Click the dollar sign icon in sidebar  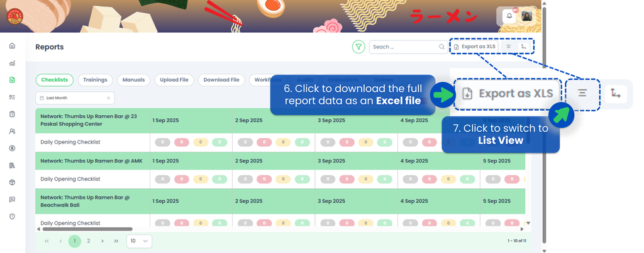click(12, 149)
